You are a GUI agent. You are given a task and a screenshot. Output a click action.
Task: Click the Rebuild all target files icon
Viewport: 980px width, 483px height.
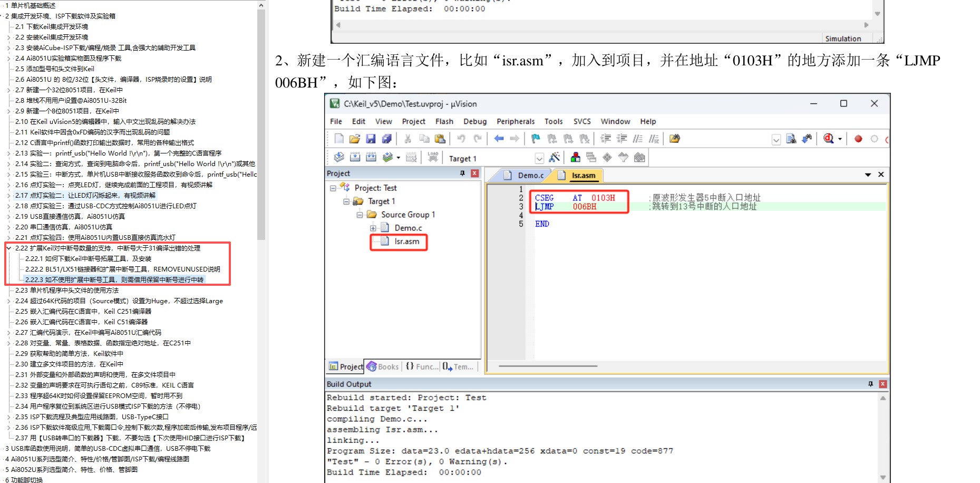pos(371,157)
